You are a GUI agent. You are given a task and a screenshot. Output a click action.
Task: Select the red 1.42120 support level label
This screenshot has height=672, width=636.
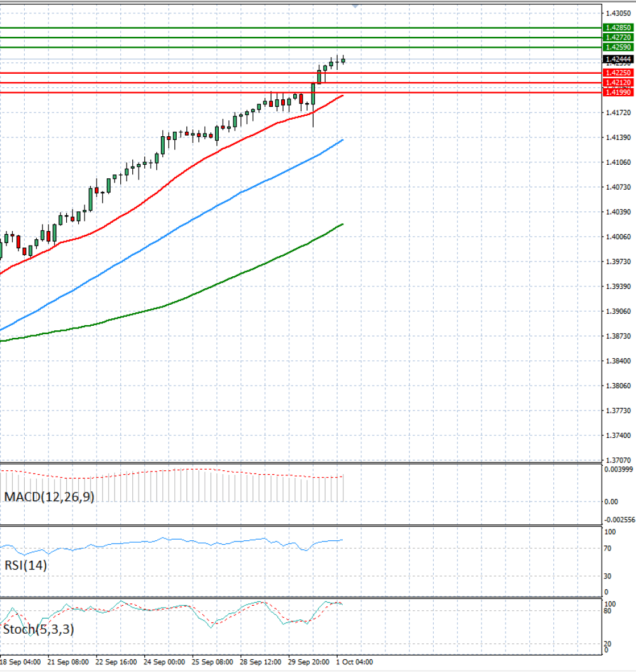click(618, 83)
